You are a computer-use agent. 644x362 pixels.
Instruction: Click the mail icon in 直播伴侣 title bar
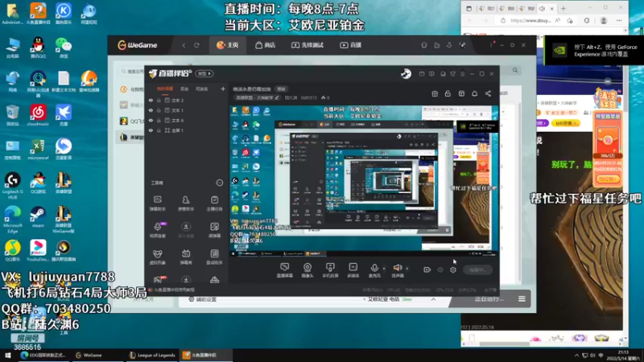coord(422,74)
